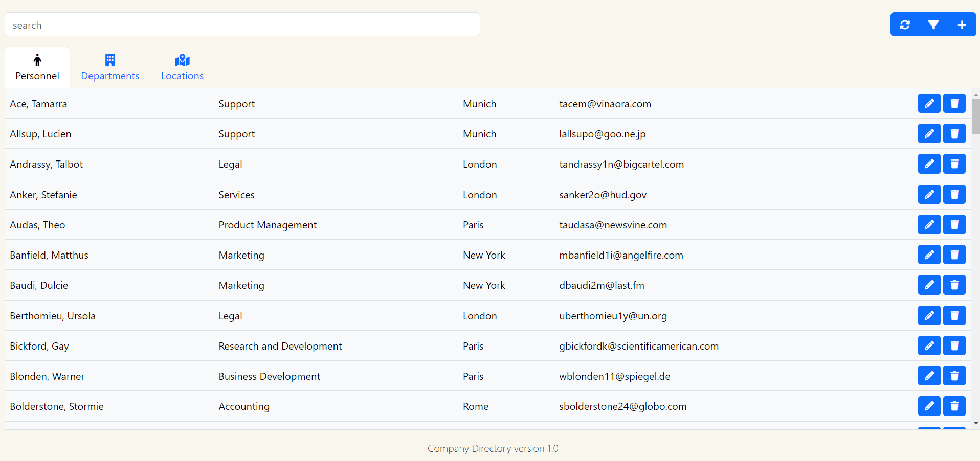
Task: Delete Banfield, Matthus record
Action: pos(954,255)
